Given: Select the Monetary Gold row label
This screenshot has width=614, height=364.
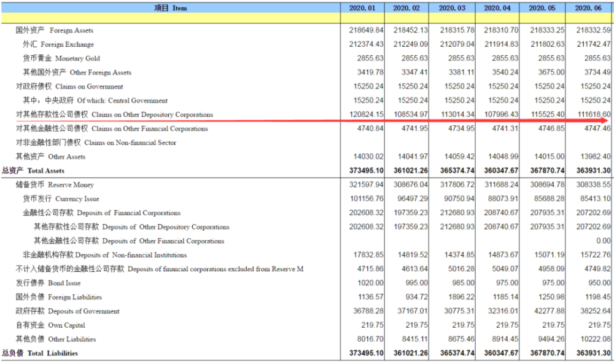Looking at the screenshot, I should [61, 58].
